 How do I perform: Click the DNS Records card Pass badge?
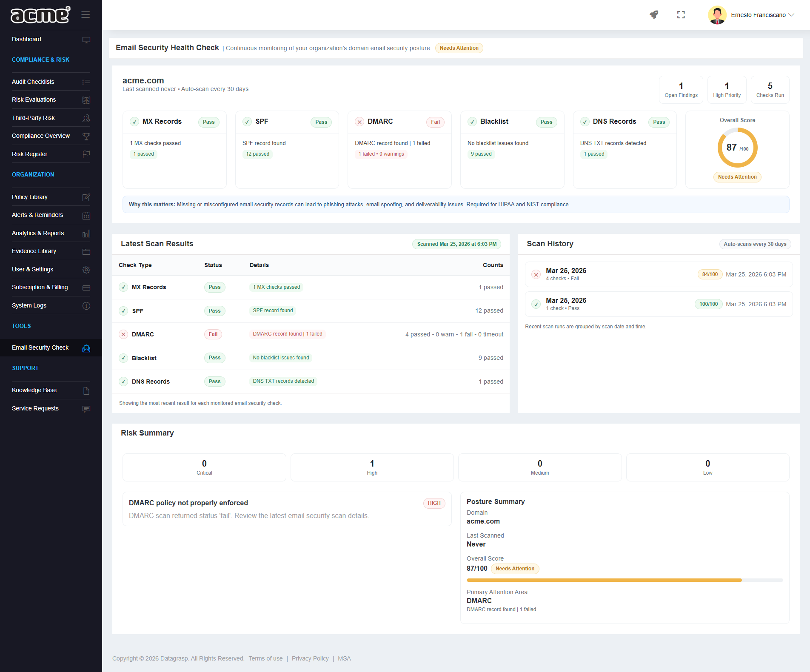point(659,122)
